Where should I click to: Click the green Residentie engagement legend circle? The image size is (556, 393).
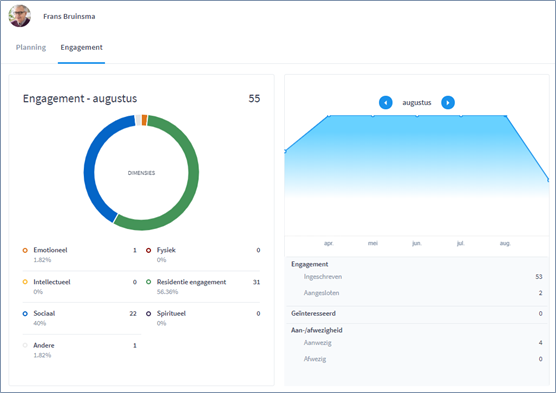pos(149,282)
